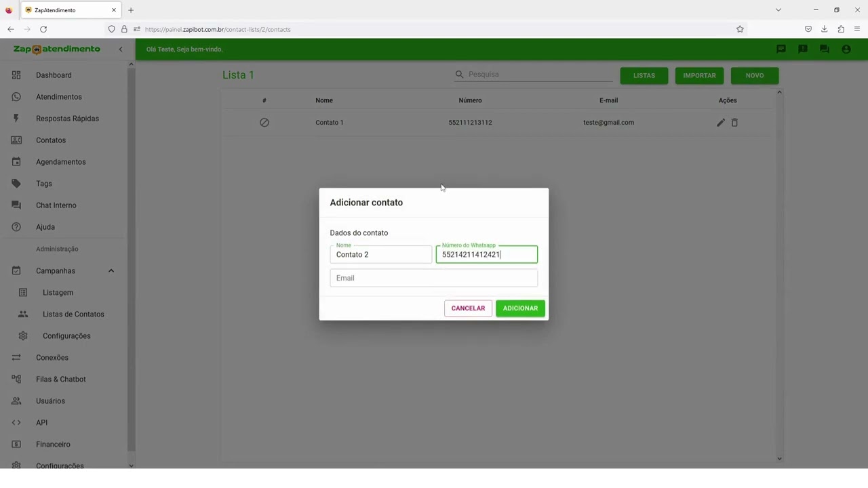868x488 pixels.
Task: Click the Contatos card icon
Action: pos(16,140)
